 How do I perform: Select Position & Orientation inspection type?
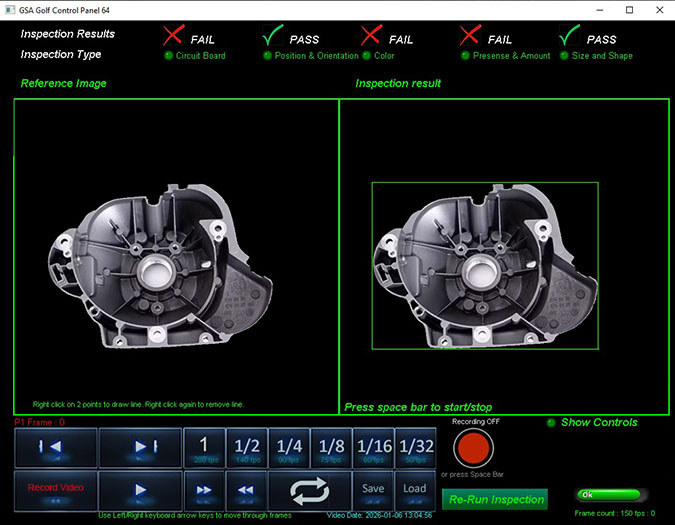point(267,56)
